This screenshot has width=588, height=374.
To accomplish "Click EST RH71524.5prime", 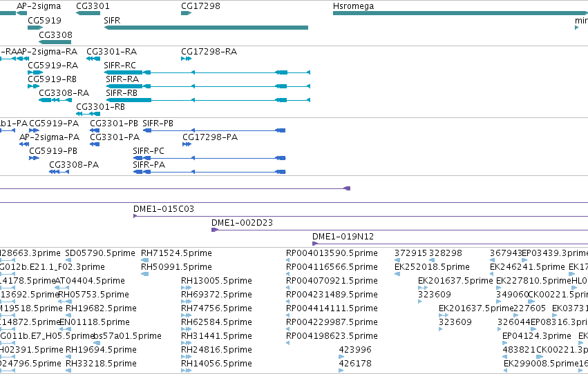I will click(176, 253).
